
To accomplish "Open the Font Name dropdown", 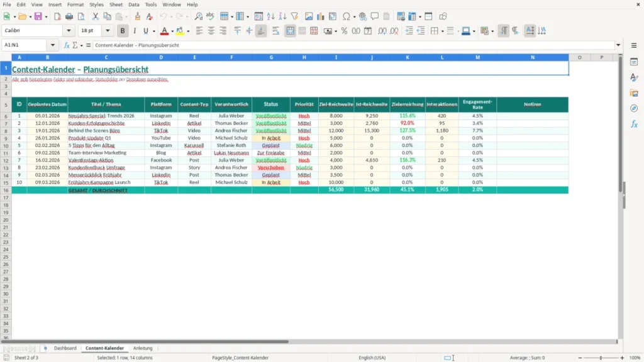I will point(69,30).
